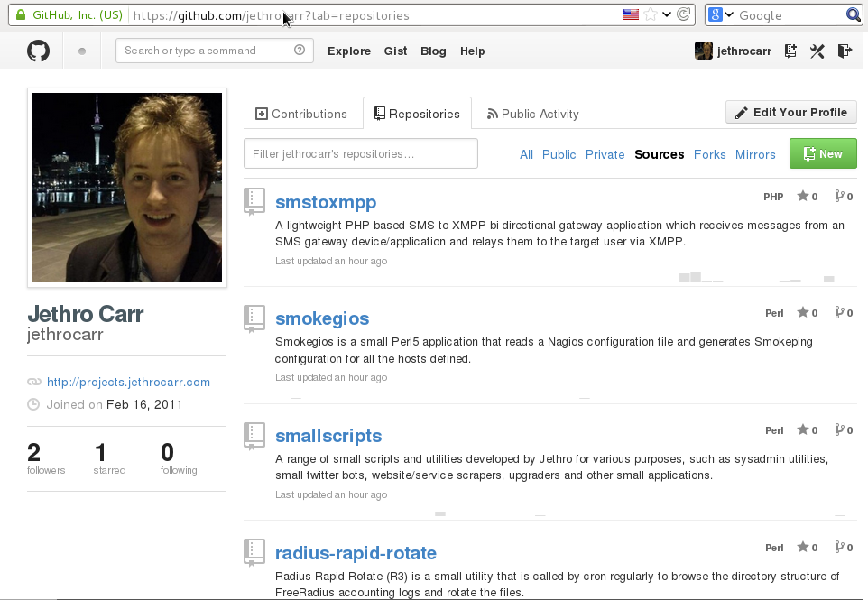Filter repositories by Mirrors
Viewport: 868px width, 600px height.
coord(755,154)
